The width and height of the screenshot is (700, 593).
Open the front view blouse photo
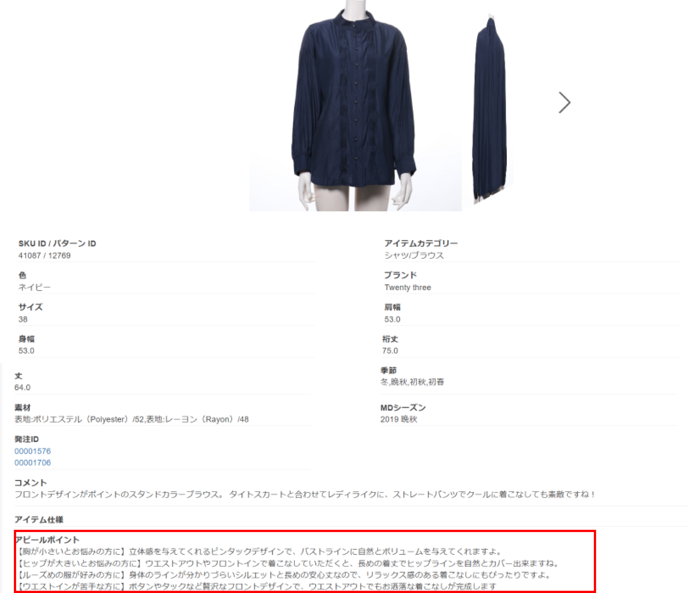coord(355,106)
